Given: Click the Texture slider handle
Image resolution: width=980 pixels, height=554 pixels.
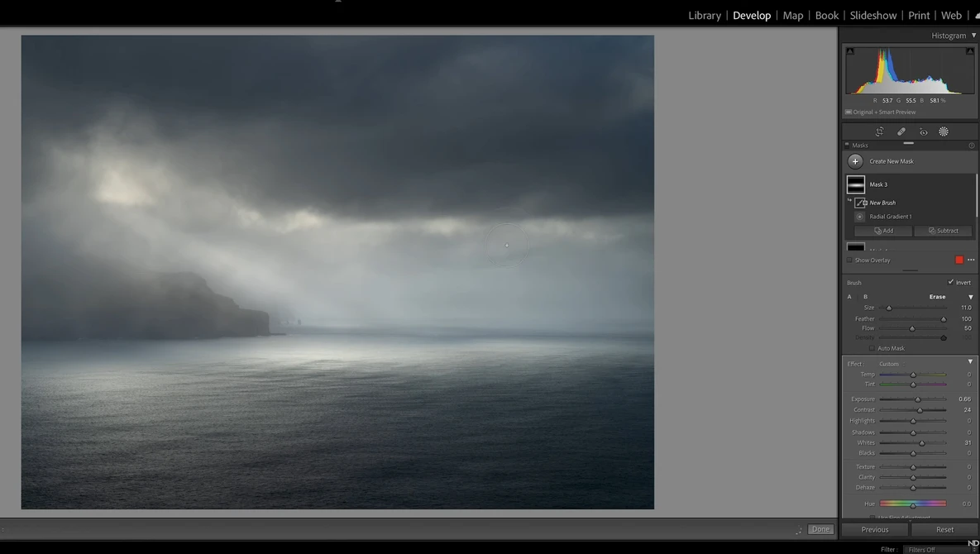Looking at the screenshot, I should (x=913, y=467).
